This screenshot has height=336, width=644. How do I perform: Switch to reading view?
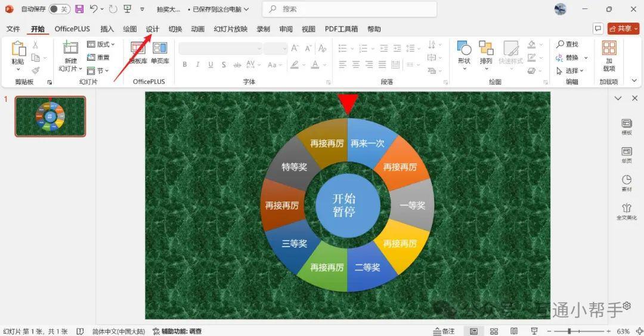[x=514, y=331]
